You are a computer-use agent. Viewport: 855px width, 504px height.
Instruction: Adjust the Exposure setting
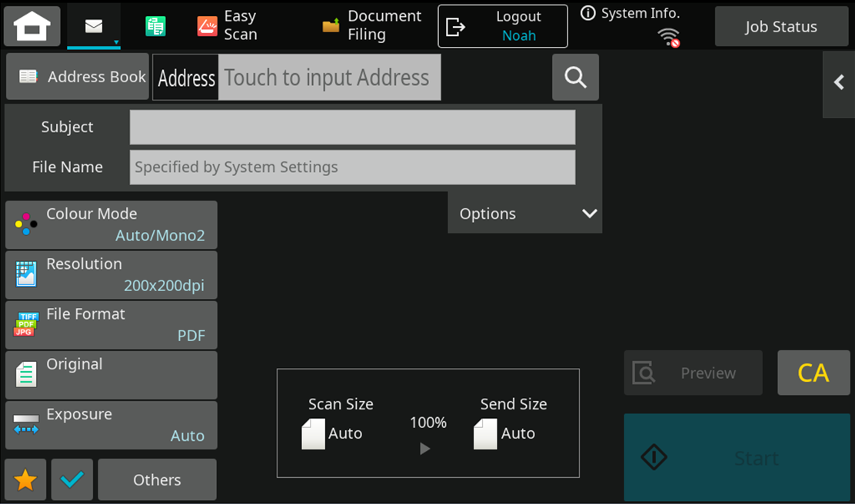click(111, 425)
